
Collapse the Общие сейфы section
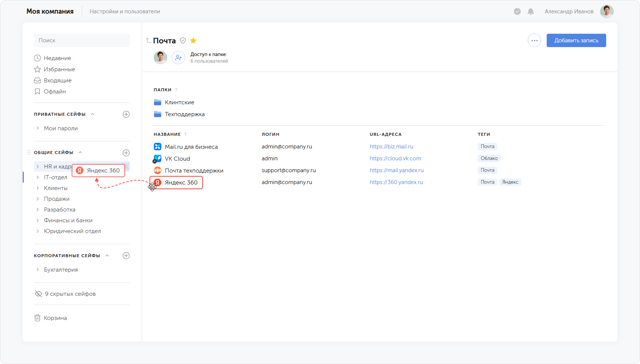[x=80, y=152]
